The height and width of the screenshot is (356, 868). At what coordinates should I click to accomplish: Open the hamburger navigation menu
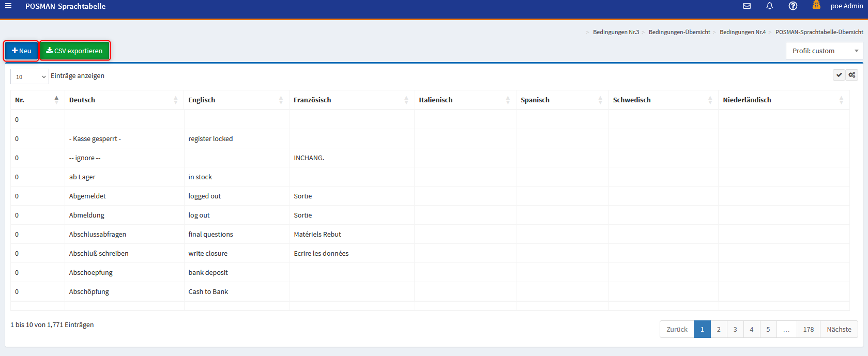point(8,6)
